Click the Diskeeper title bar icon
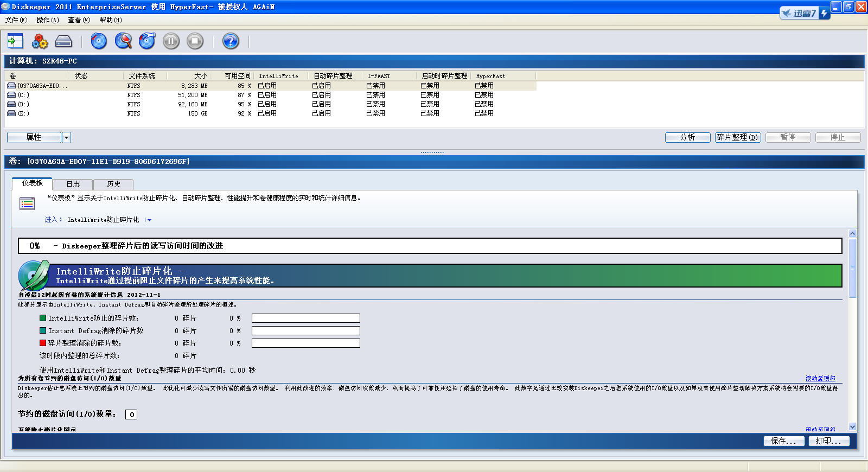 coord(5,7)
